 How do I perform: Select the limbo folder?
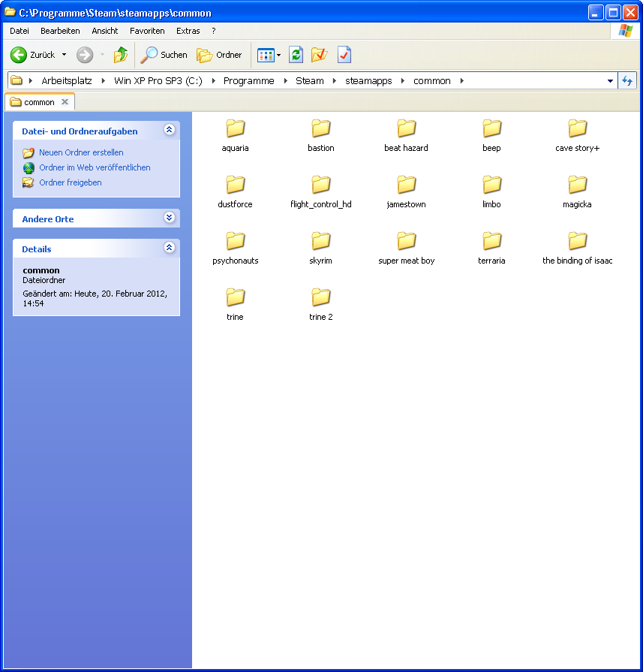pos(491,191)
